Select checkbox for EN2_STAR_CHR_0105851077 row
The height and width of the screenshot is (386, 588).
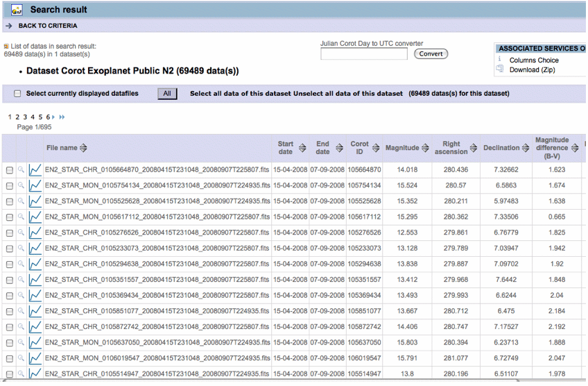10,312
